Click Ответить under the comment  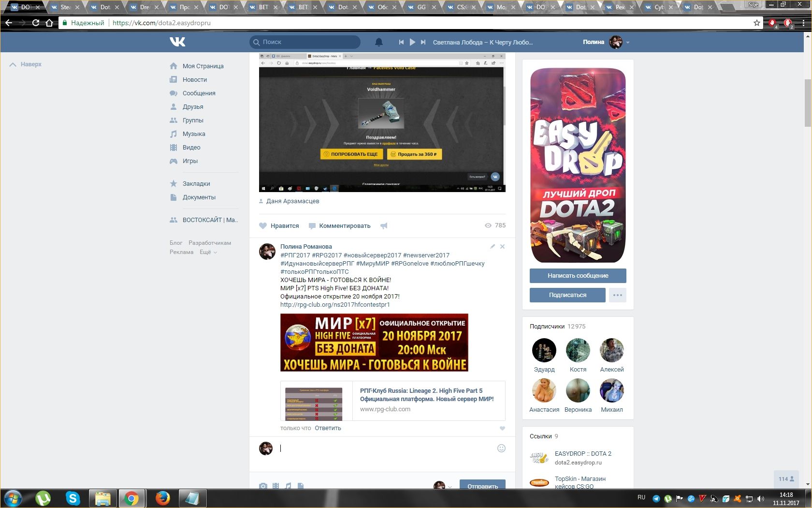(x=328, y=428)
